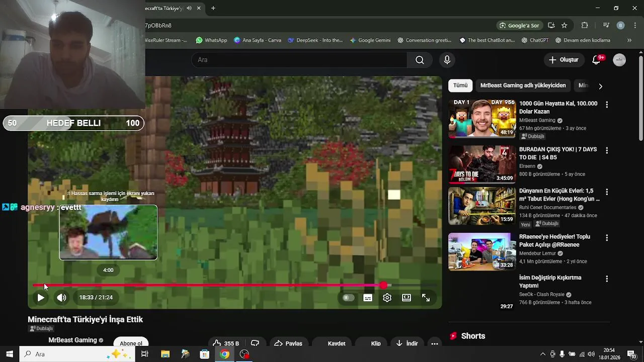The image size is (644, 362).
Task: Close the current YouTube browser tab
Action: [x=199, y=8]
